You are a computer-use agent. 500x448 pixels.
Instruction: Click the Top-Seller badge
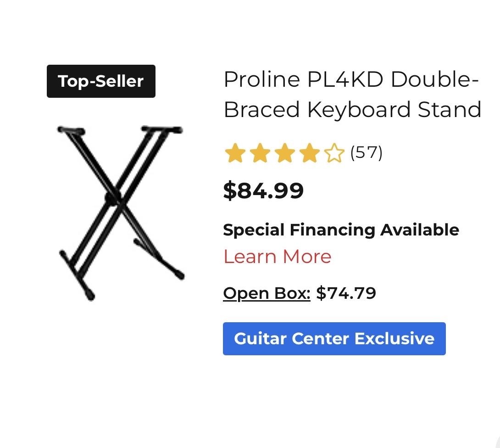click(x=101, y=81)
